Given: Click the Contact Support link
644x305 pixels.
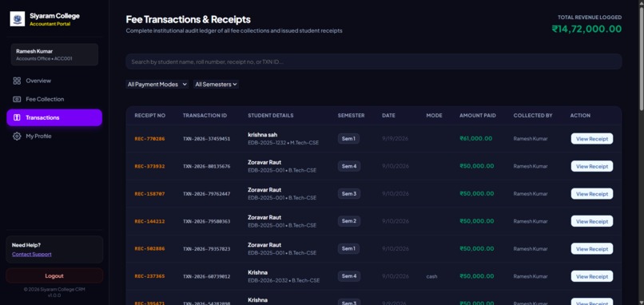Looking at the screenshot, I should (x=32, y=255).
